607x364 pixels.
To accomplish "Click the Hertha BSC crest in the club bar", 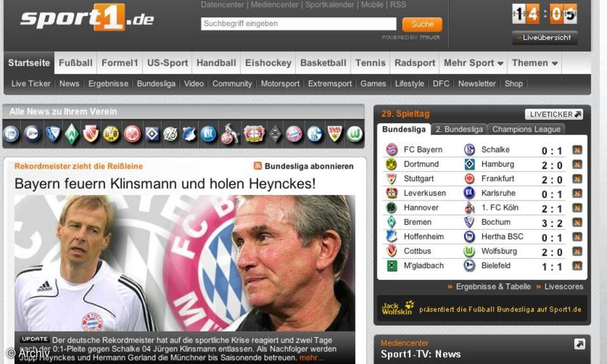I will pos(11,134).
